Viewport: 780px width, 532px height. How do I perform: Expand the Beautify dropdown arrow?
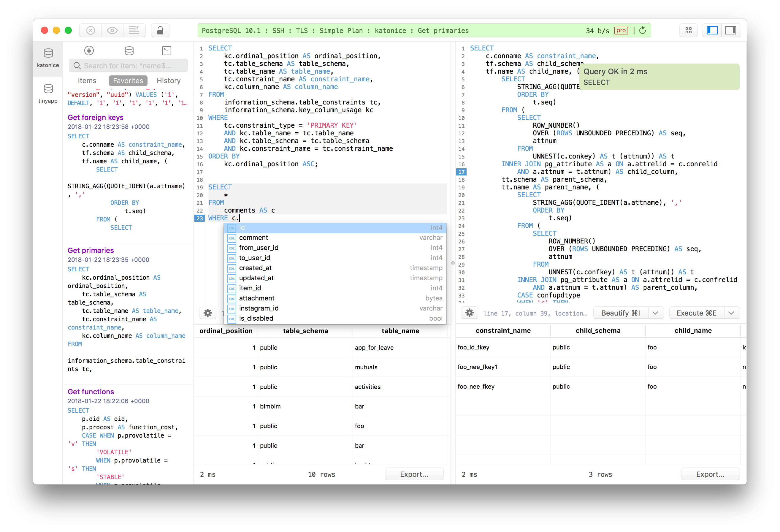pyautogui.click(x=655, y=313)
